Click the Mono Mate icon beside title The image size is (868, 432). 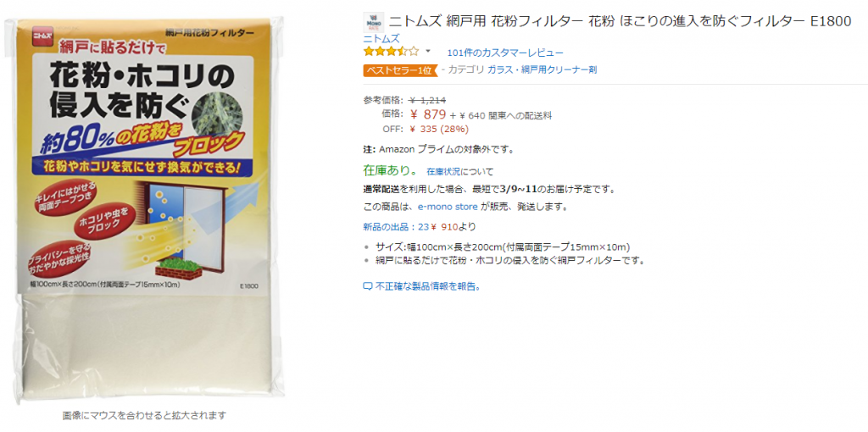click(374, 21)
